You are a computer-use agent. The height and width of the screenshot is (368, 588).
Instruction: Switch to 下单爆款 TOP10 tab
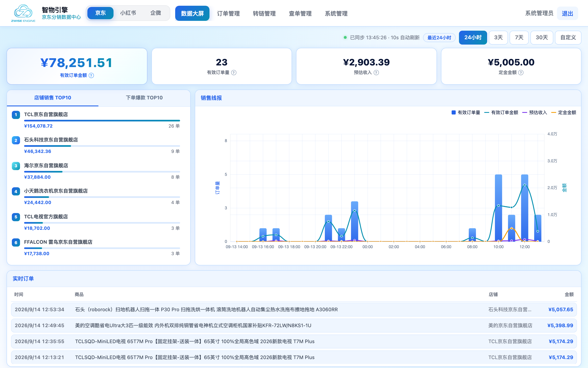(144, 98)
